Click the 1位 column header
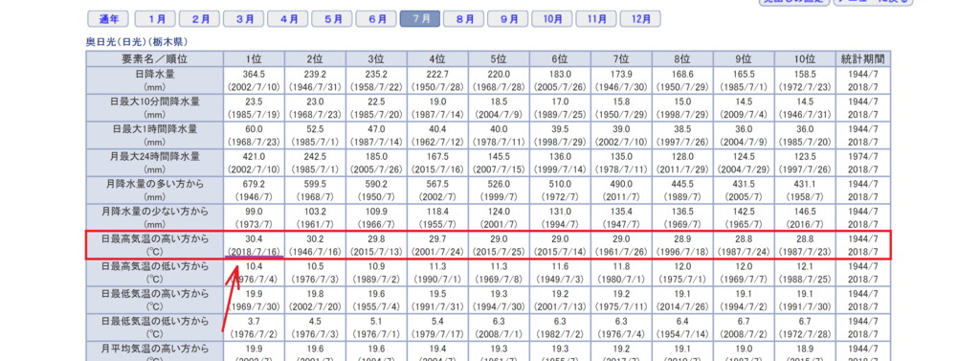Screen dimensions: 980x361 coord(254,58)
